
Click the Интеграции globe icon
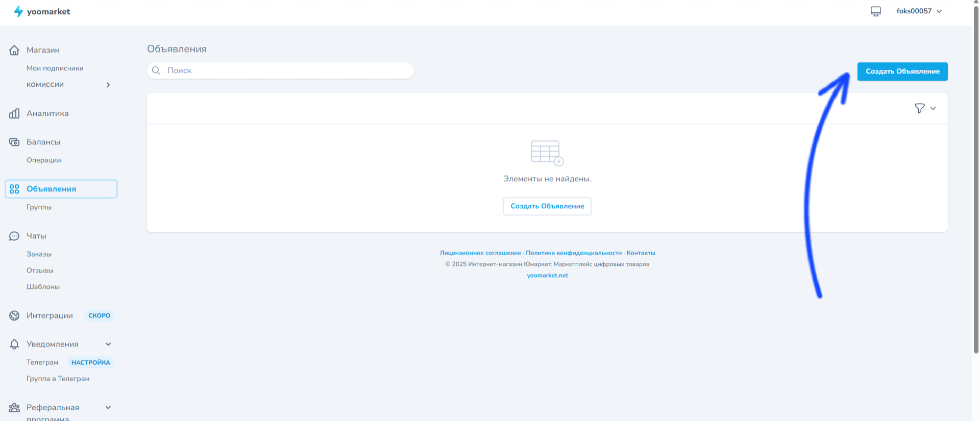14,315
